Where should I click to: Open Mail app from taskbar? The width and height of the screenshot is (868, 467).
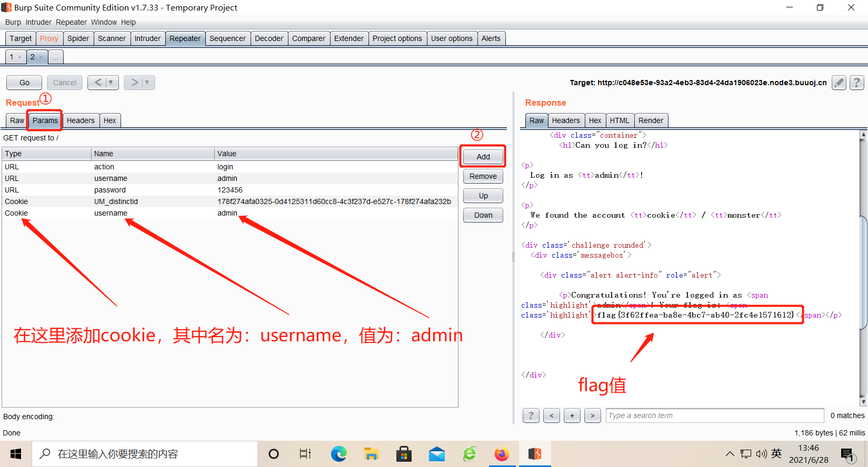pyautogui.click(x=437, y=454)
